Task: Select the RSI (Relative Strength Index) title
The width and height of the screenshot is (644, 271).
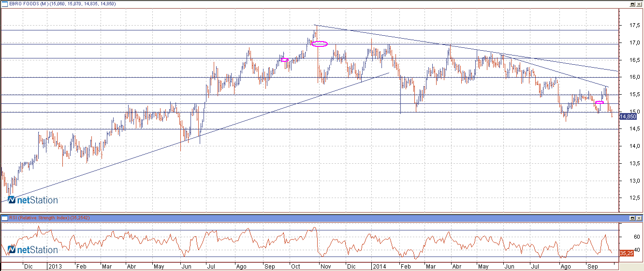Action: point(40,218)
